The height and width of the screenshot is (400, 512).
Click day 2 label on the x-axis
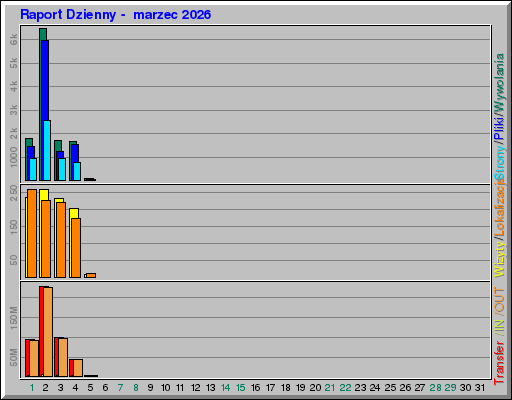[x=45, y=388]
